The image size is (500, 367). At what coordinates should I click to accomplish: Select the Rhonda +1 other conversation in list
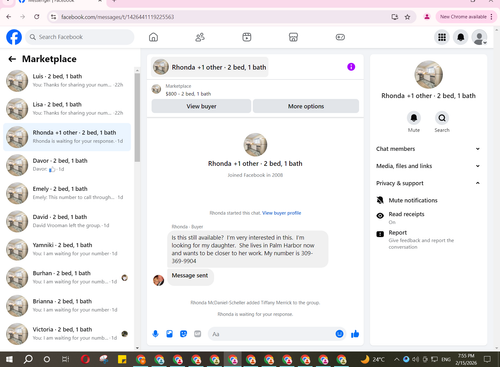[x=67, y=137]
